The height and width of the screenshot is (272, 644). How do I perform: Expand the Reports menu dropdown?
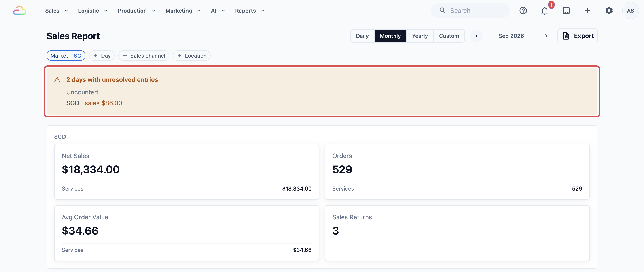tap(250, 11)
